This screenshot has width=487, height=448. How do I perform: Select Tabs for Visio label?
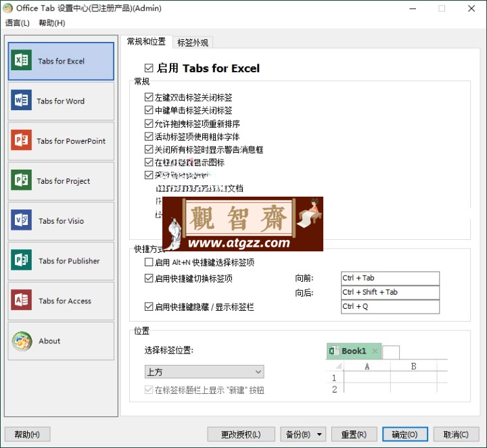tap(61, 221)
